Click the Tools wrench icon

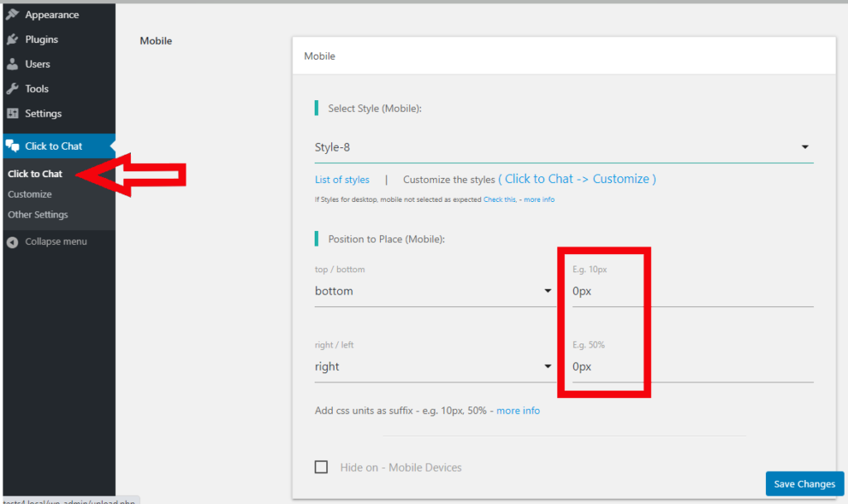pos(12,89)
